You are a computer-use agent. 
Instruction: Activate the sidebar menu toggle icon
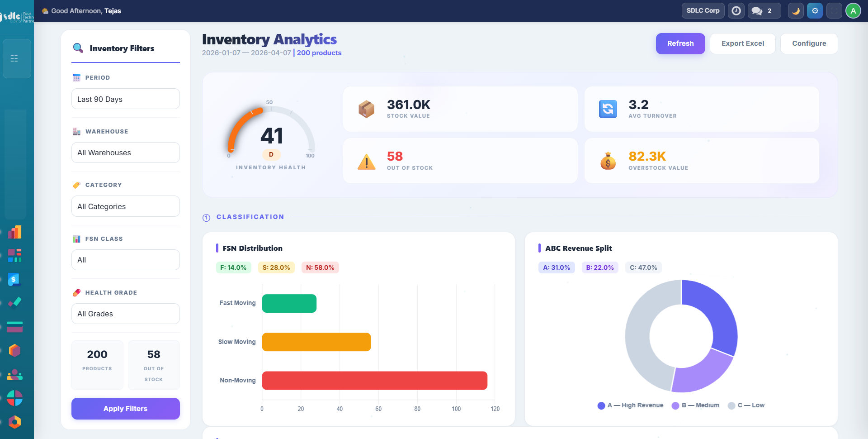click(14, 58)
